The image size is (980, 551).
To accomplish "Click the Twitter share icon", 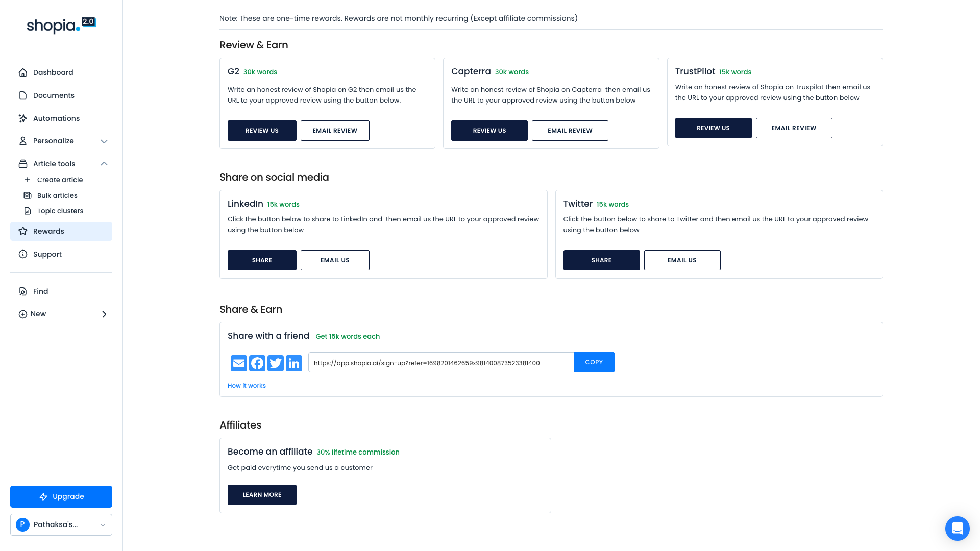I will (276, 363).
